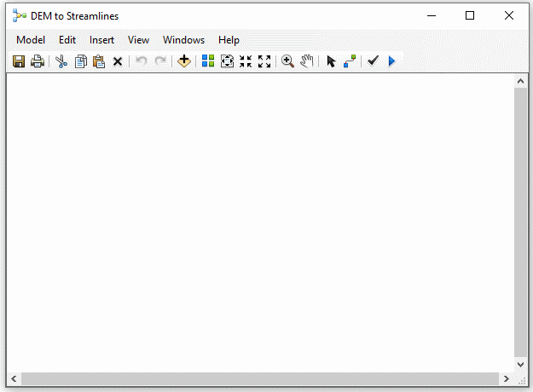Open the Model menu
This screenshot has height=392, width=533.
pos(31,40)
